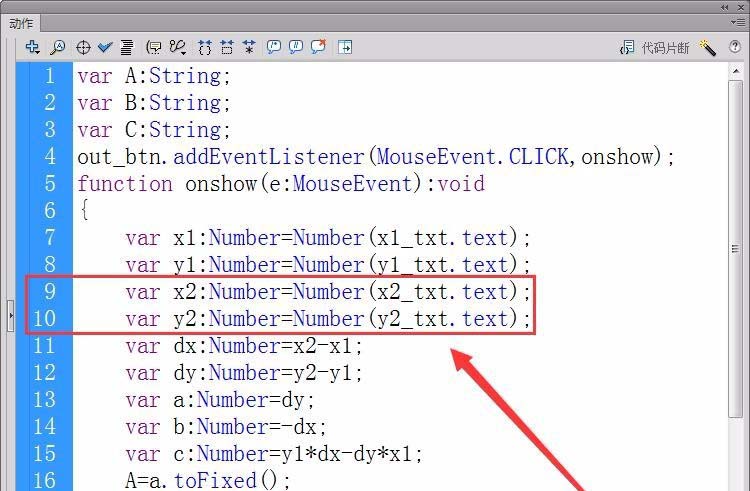Click 'x1_txt.text' on line 7
750x491 pixels.
coord(442,238)
